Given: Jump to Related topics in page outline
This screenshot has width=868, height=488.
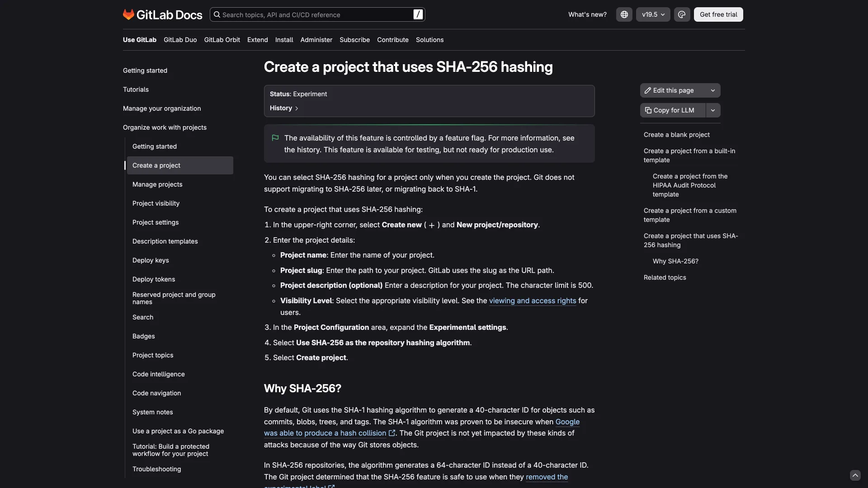Looking at the screenshot, I should coord(665,277).
